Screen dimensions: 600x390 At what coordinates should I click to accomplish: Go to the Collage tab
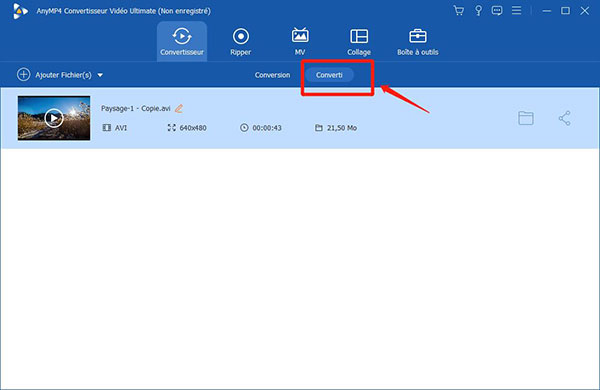point(359,41)
